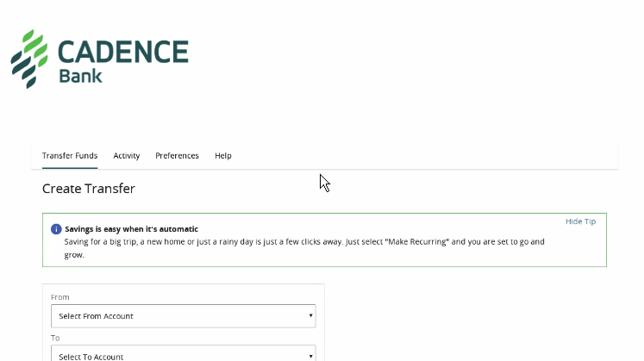Click the word grow in the tip text
The image size is (644, 361).
tap(73, 255)
